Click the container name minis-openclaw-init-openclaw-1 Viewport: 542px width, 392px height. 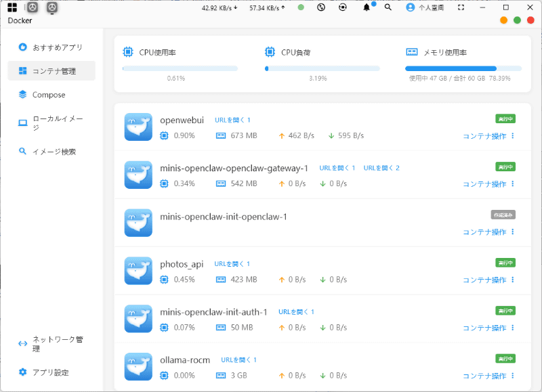click(x=224, y=217)
